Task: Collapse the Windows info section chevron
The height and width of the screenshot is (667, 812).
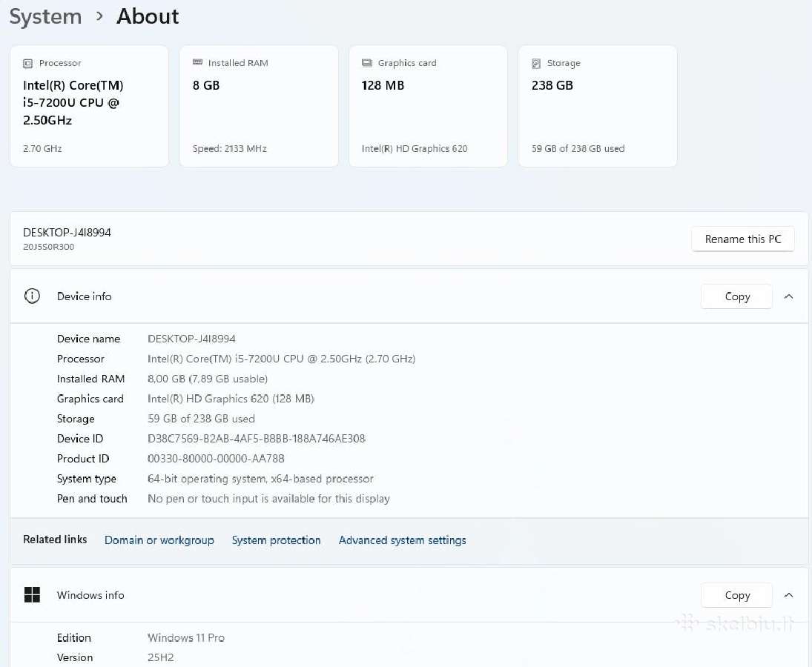Action: click(789, 595)
